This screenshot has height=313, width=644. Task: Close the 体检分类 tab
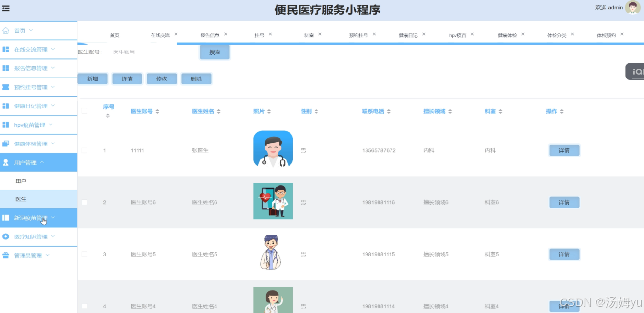(572, 34)
